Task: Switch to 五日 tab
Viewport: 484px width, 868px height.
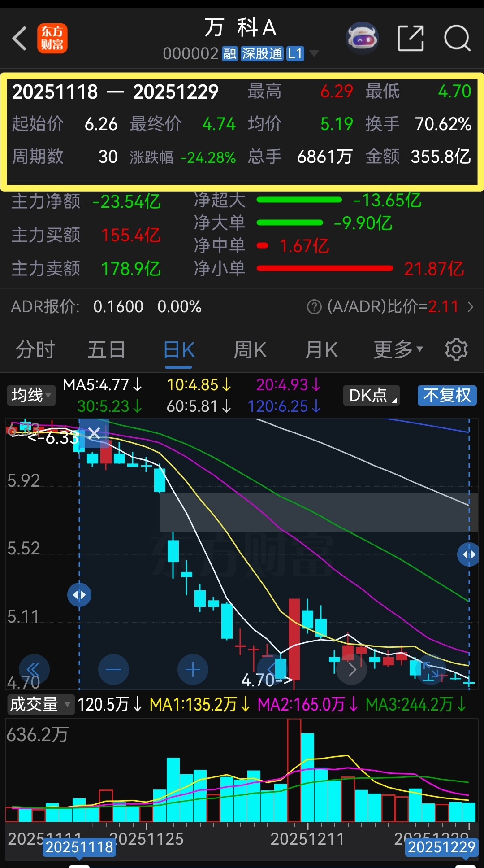Action: click(106, 349)
